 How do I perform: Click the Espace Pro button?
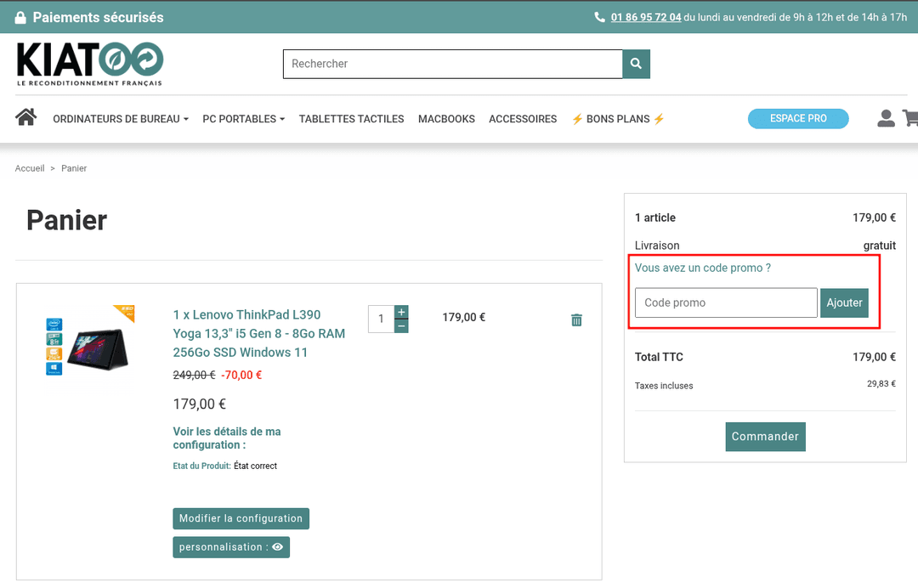(798, 118)
